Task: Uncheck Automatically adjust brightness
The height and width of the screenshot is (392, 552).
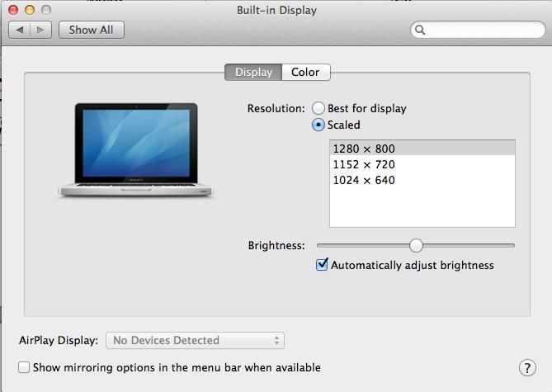Action: (x=322, y=265)
